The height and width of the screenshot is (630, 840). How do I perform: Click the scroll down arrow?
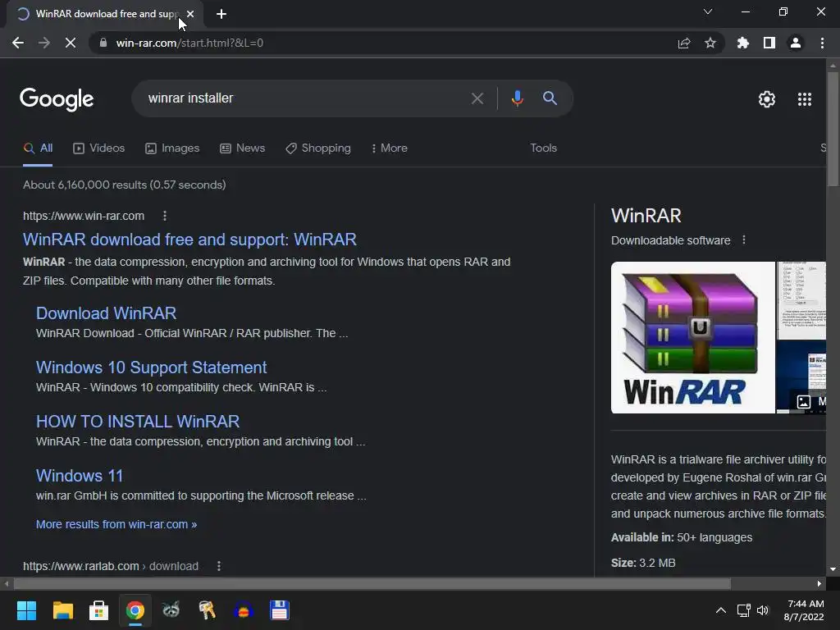[x=833, y=569]
